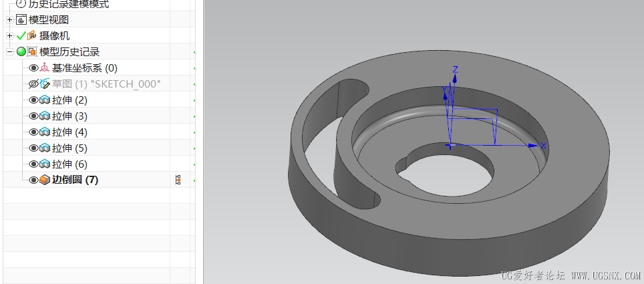Screen dimensions: 644x284
Task: Toggle visibility eye of 拉伸 (5)
Action: click(x=33, y=148)
